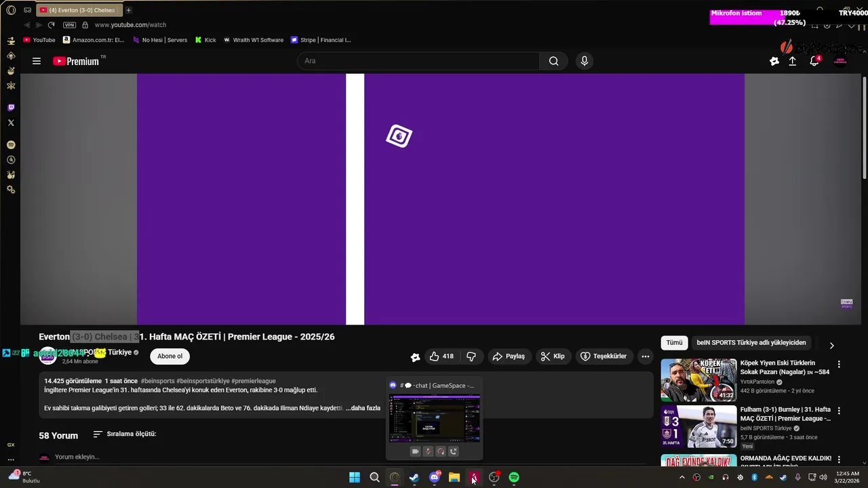This screenshot has height=488, width=868.
Task: Click the #premierleague hashtag link
Action: 254,382
